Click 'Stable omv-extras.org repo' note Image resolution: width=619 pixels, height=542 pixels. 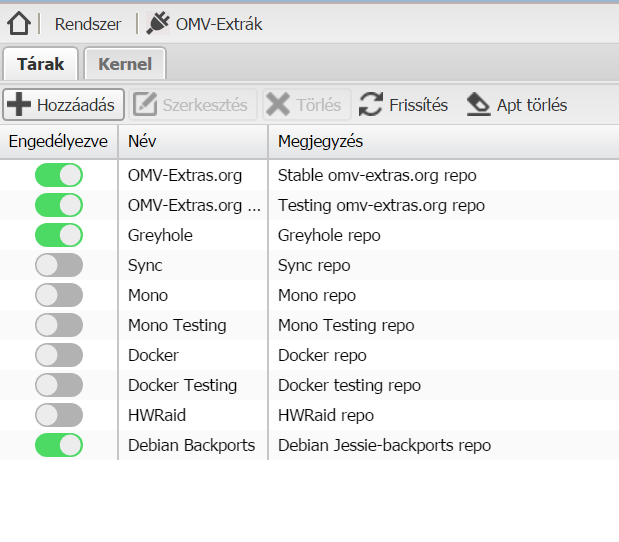pos(377,176)
